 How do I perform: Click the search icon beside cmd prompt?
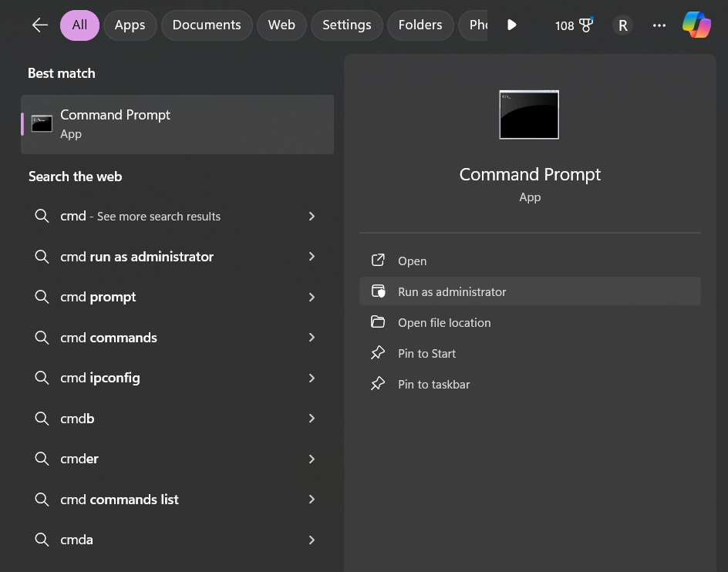(x=42, y=297)
